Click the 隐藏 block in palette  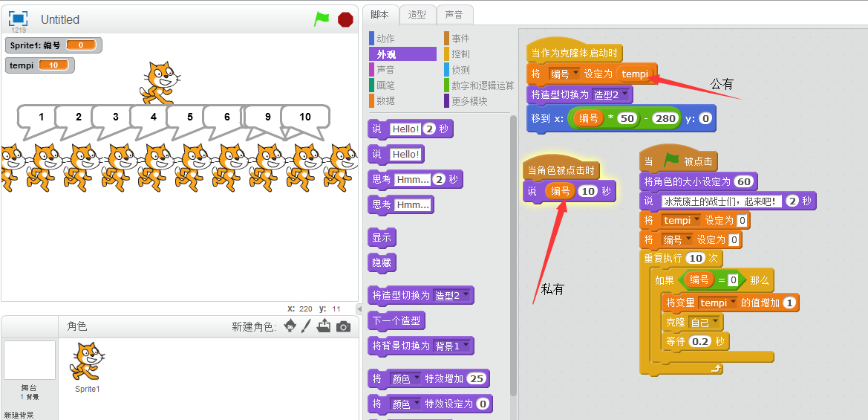pyautogui.click(x=382, y=262)
